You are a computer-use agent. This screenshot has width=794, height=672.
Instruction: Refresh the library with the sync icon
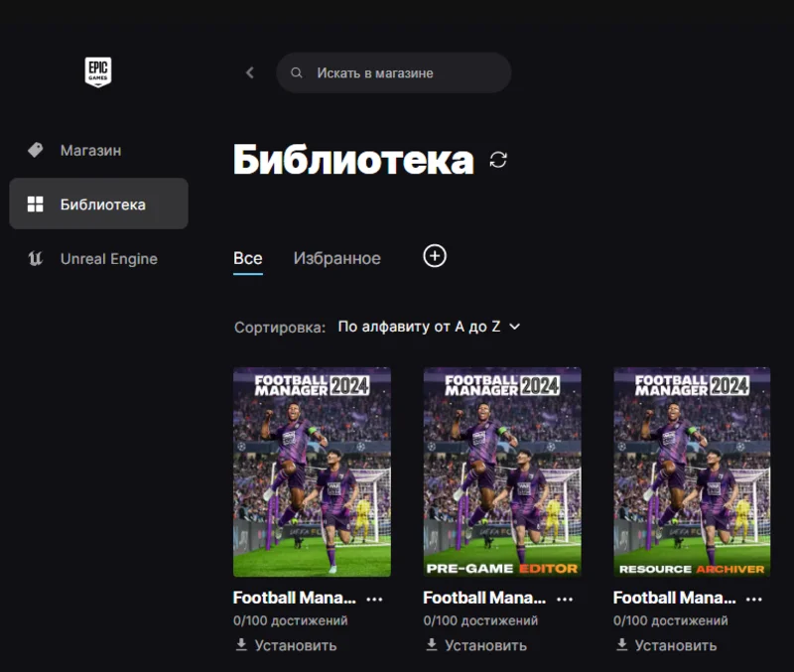pyautogui.click(x=498, y=160)
